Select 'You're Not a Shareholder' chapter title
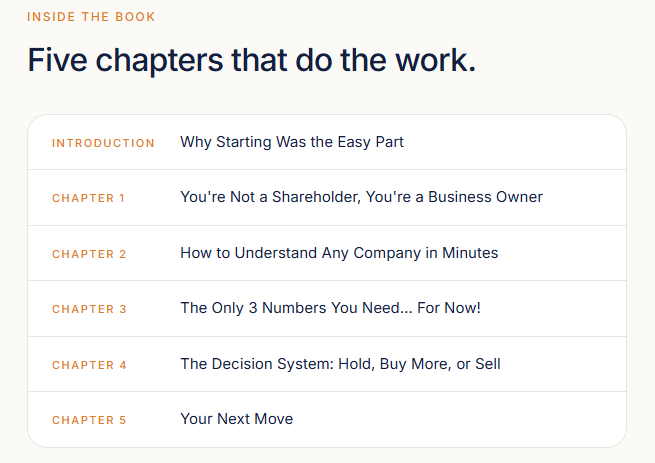This screenshot has width=655, height=463. coord(361,197)
